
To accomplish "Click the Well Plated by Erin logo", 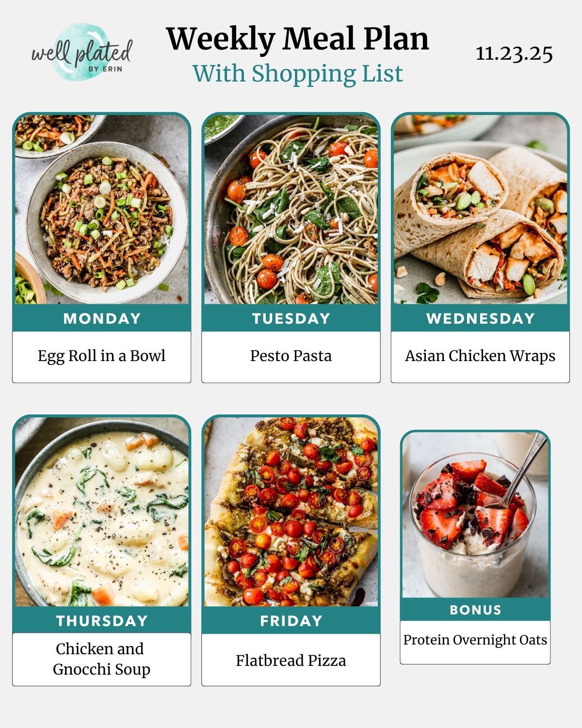I will click(81, 52).
